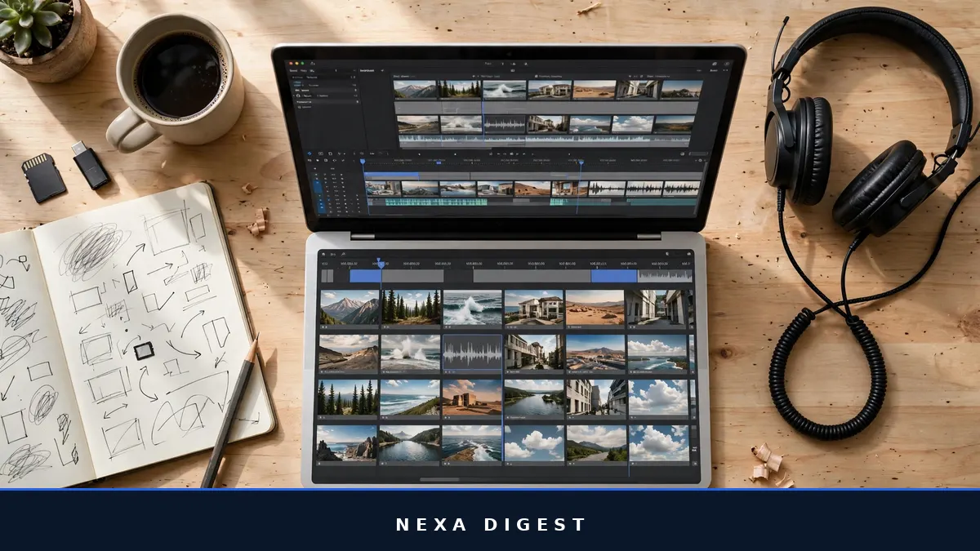Click the blue diamond icon in timeline toolbar
This screenshot has height=551, width=980.
pyautogui.click(x=310, y=153)
